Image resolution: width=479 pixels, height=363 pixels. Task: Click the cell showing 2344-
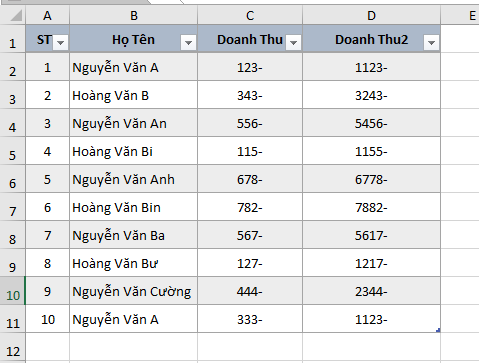click(x=371, y=291)
